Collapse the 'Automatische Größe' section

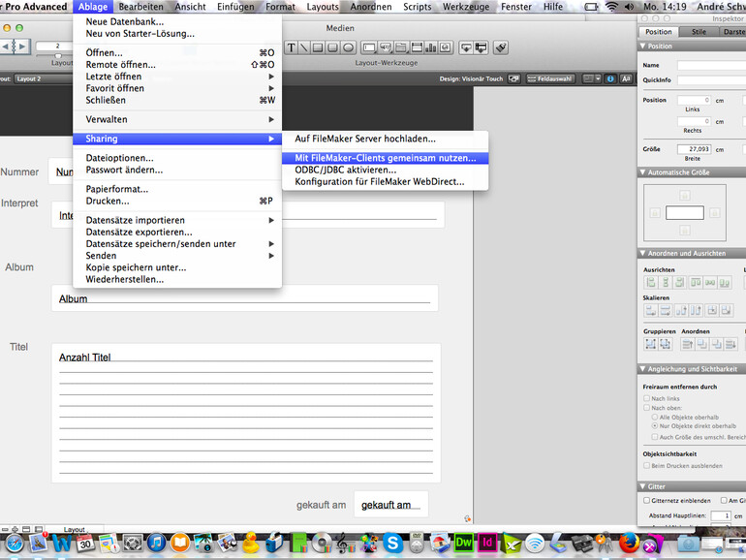click(692, 172)
